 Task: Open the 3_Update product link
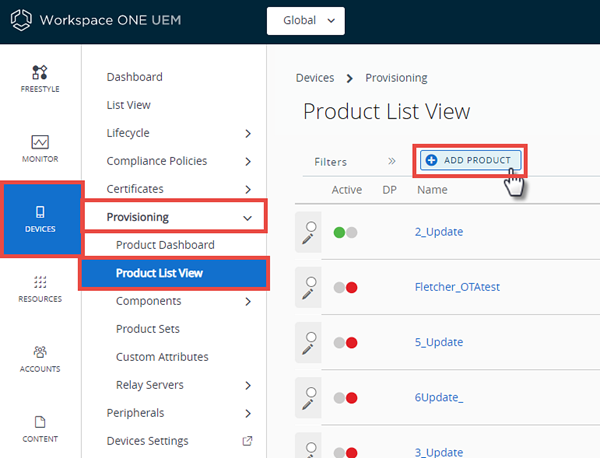[439, 452]
